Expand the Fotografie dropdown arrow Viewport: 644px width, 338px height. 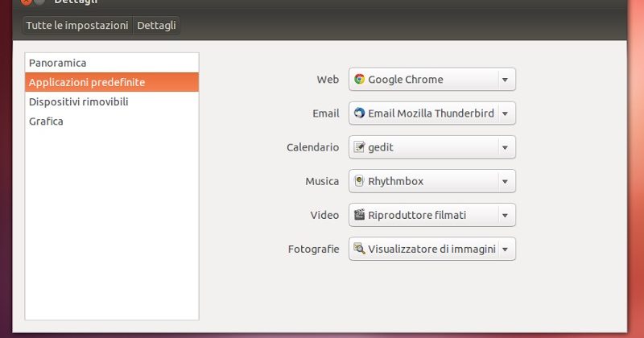[x=506, y=249]
